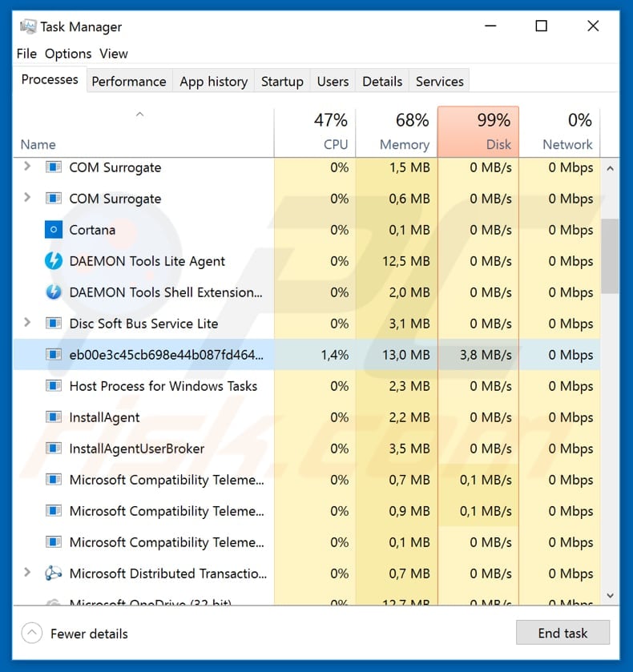Expand the Microsoft Distributed Transaction row
This screenshot has width=633, height=672.
point(27,572)
